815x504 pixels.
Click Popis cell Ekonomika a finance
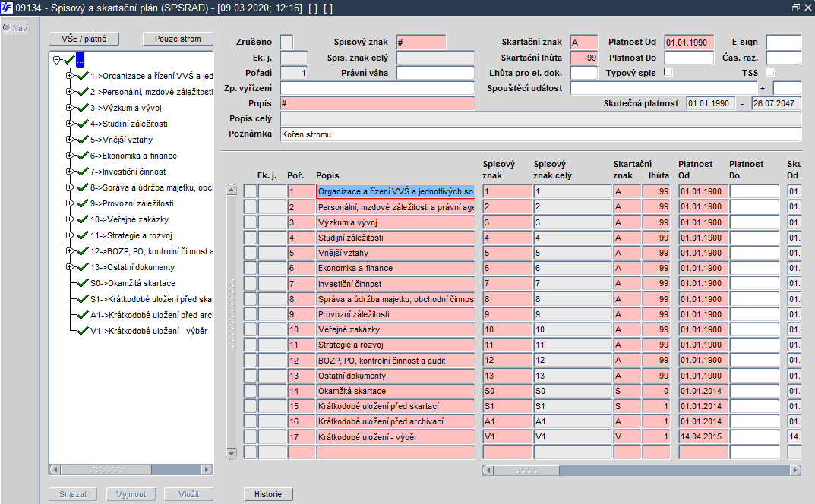[x=395, y=268]
